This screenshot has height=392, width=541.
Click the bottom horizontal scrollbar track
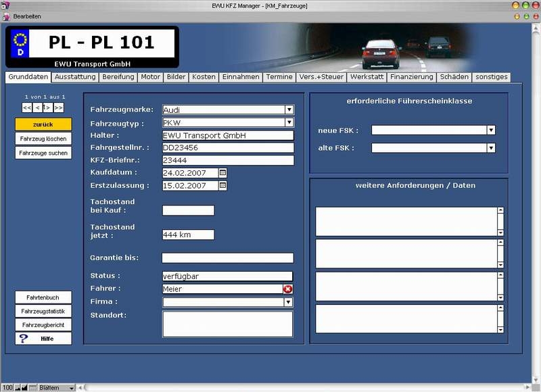coord(304,387)
